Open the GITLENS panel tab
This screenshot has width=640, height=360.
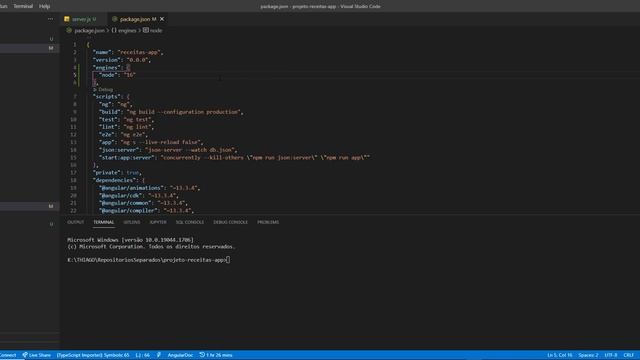pos(131,222)
